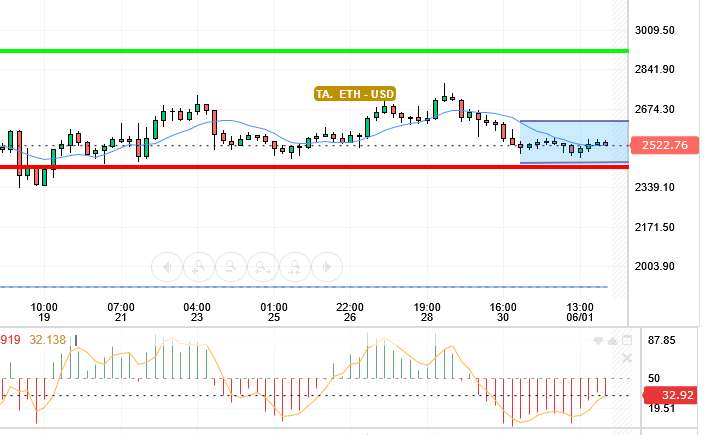Screen dimensions: 705x435
Task: Click the price axis label 2171.50
Action: (655, 227)
